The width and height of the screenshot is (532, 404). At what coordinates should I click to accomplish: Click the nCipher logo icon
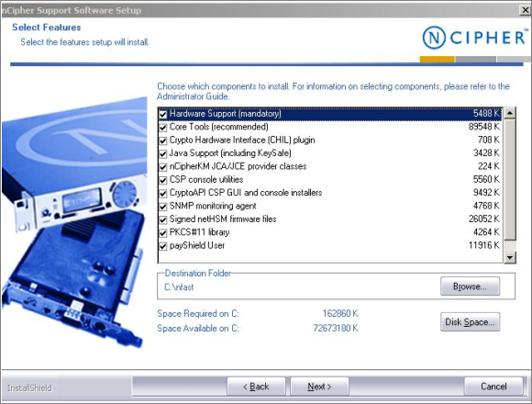[x=434, y=38]
